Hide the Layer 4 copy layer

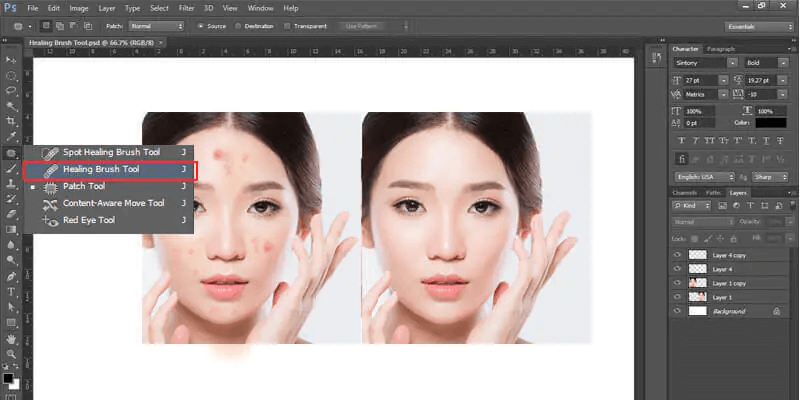[x=677, y=255]
